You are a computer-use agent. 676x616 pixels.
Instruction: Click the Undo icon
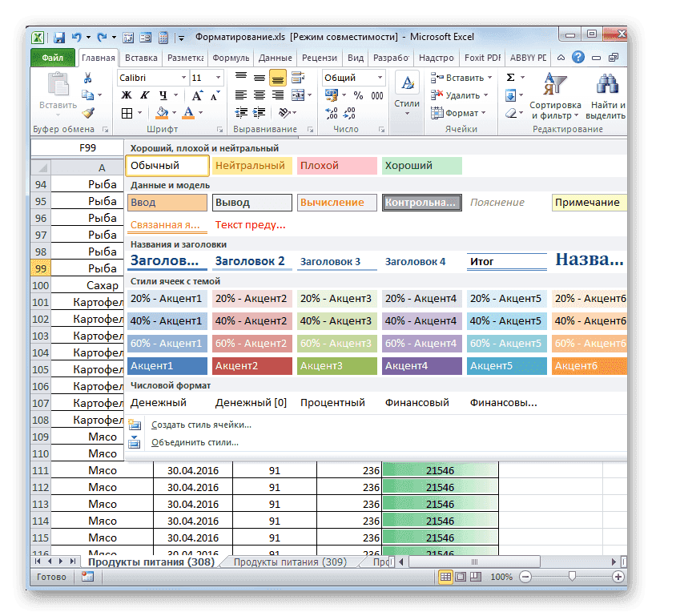pos(75,37)
